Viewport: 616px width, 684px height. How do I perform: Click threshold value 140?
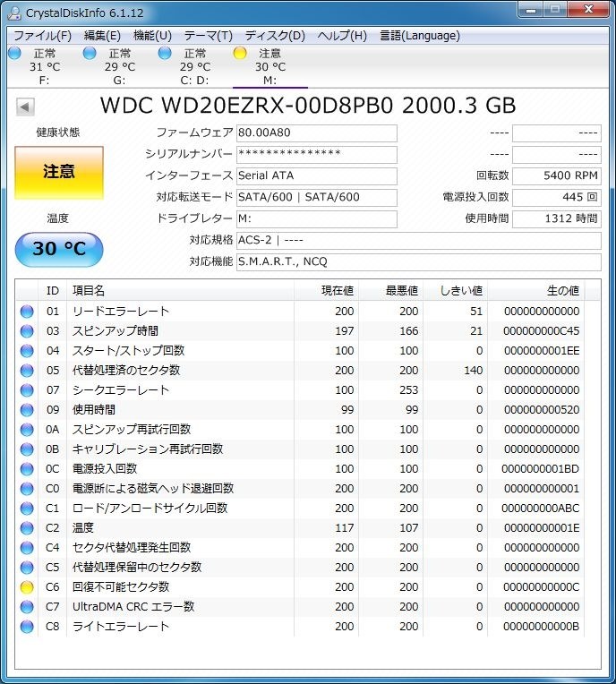coord(474,371)
